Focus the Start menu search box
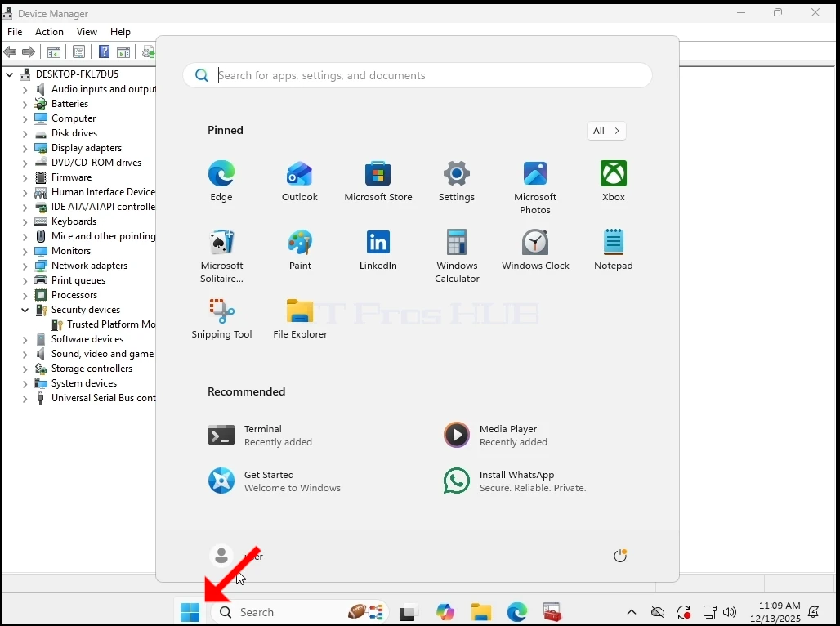This screenshot has height=626, width=840. [418, 75]
